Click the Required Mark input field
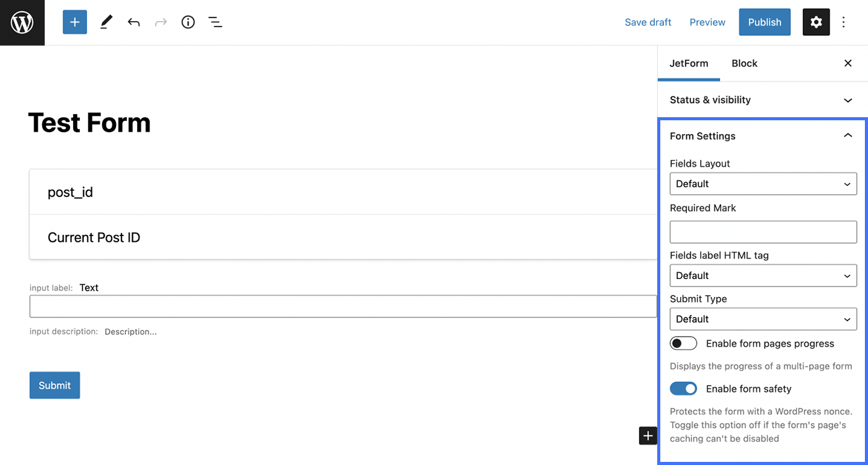 pos(763,232)
